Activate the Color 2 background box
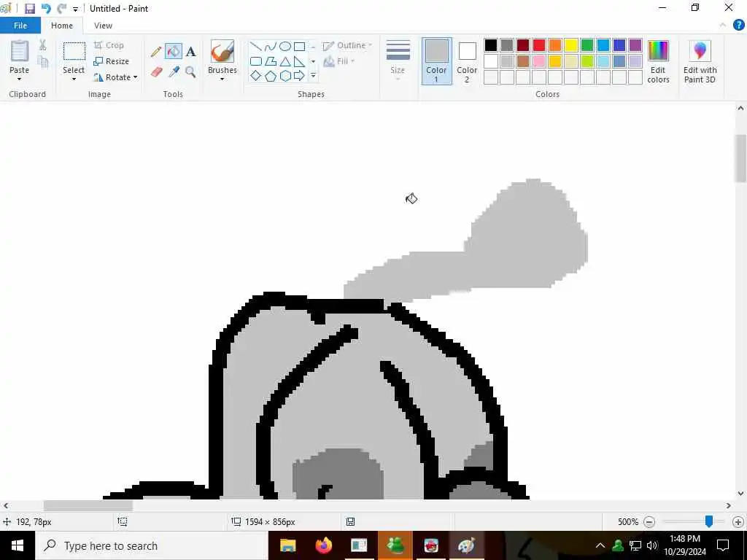Screen dimensions: 747x560 [x=467, y=61]
